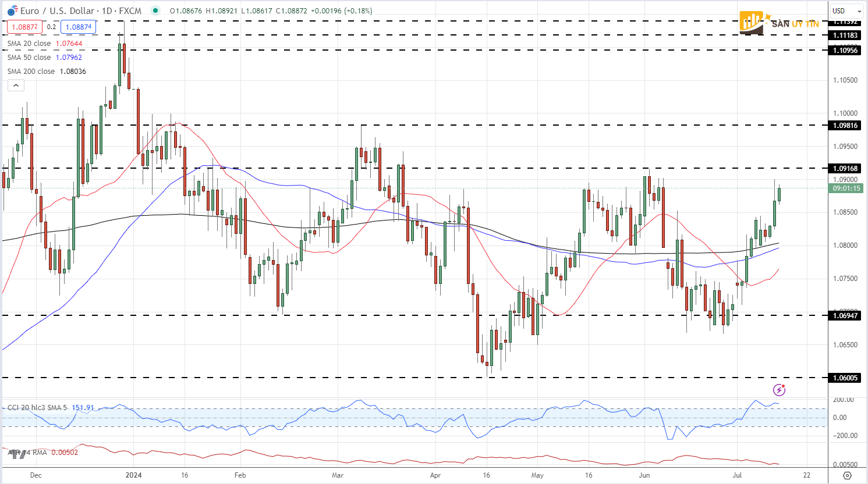Click the spread value 0.2
The height and width of the screenshot is (484, 868).
pyautogui.click(x=51, y=27)
